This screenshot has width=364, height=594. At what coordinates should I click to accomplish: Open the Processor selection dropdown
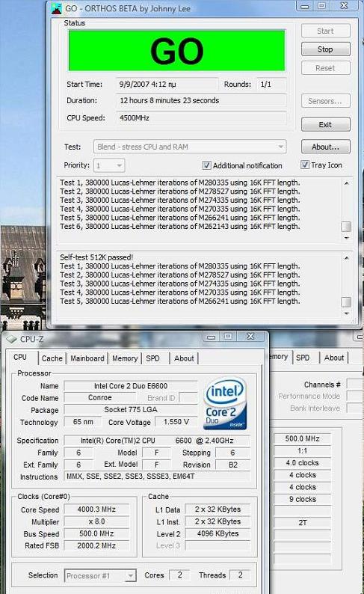click(100, 576)
